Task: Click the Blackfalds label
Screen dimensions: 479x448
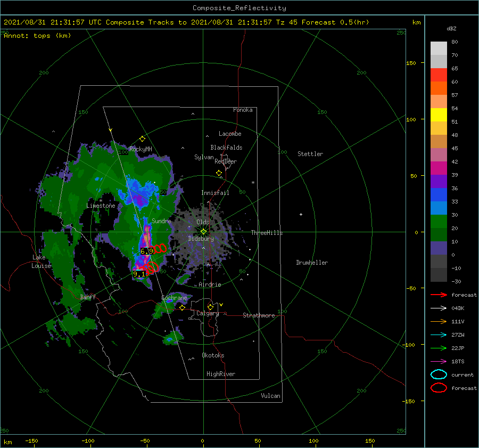Action: 226,148
